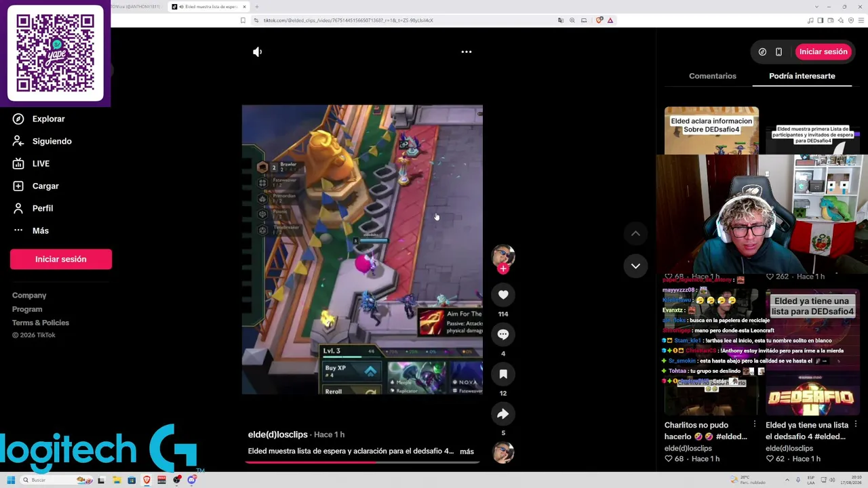This screenshot has height=488, width=868.
Task: Open File Explorer from the taskbar
Action: [116, 480]
